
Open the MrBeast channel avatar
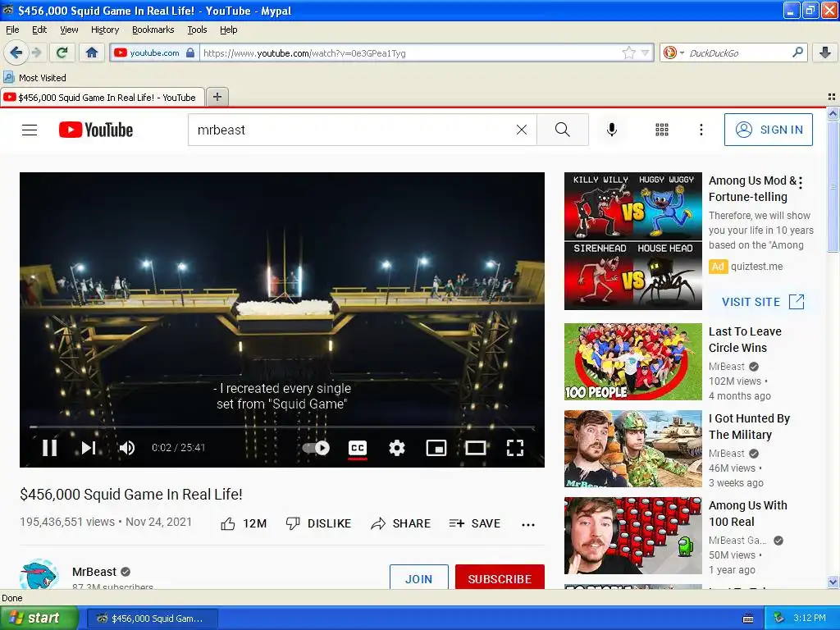[x=39, y=574]
